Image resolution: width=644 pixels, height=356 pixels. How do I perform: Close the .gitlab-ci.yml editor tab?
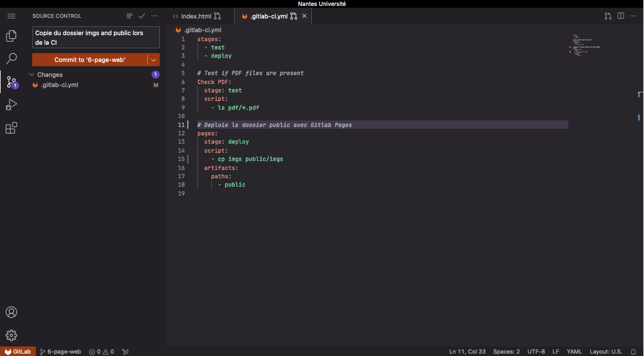304,16
